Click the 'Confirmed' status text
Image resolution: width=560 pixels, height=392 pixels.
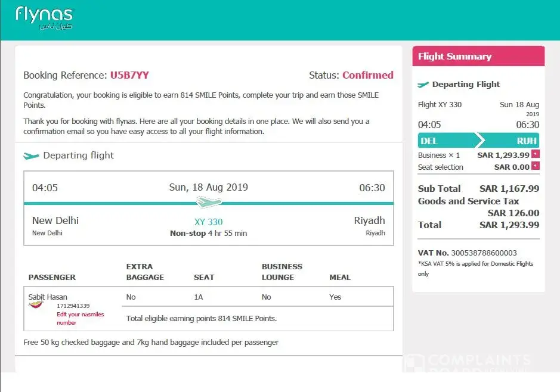[x=367, y=76]
